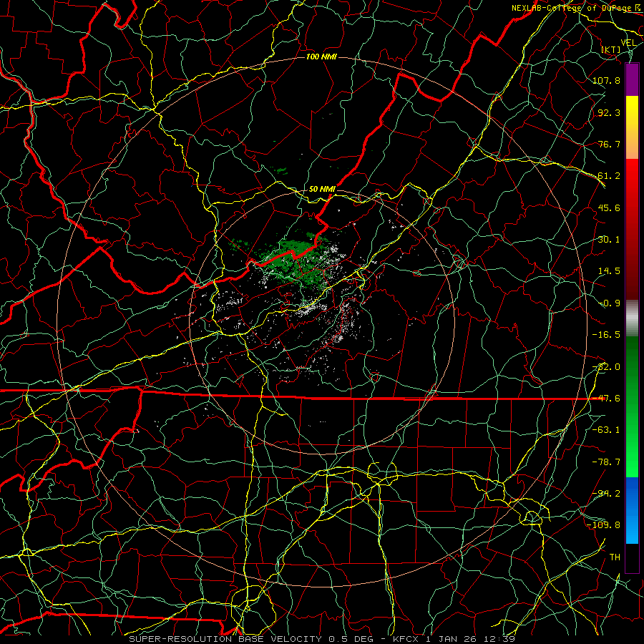Click the 61.2 legend value

[609, 176]
